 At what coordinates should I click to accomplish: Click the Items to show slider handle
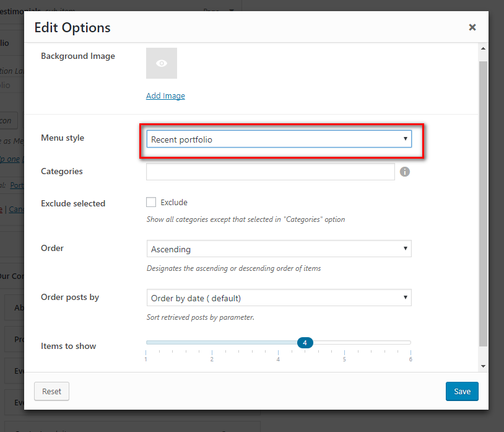point(305,343)
